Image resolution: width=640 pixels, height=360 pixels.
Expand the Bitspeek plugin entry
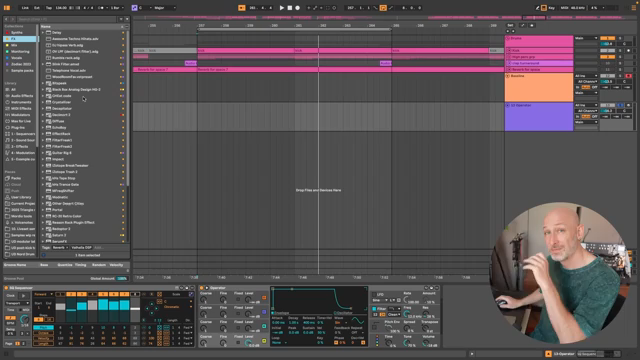[x=43, y=83]
